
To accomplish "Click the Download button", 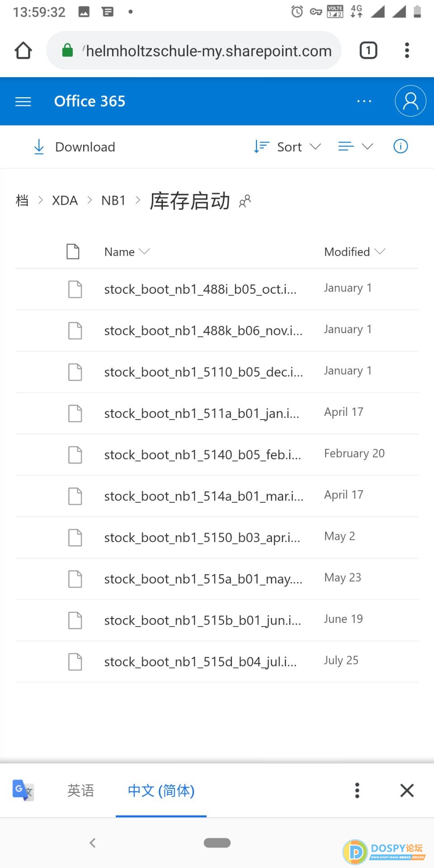I will pos(75,147).
